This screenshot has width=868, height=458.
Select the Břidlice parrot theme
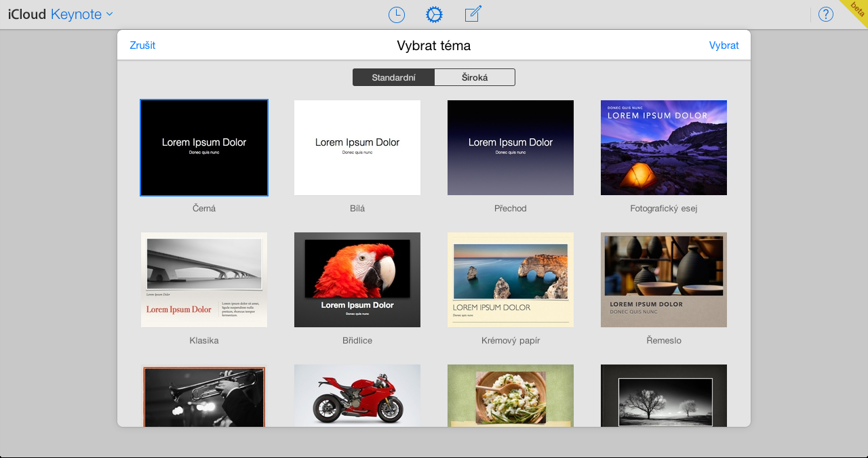point(357,280)
